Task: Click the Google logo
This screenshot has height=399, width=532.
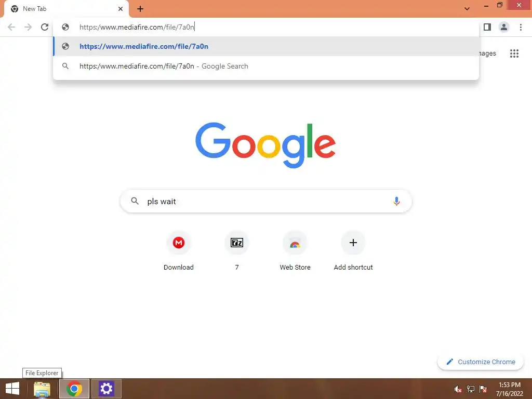Action: pyautogui.click(x=265, y=145)
